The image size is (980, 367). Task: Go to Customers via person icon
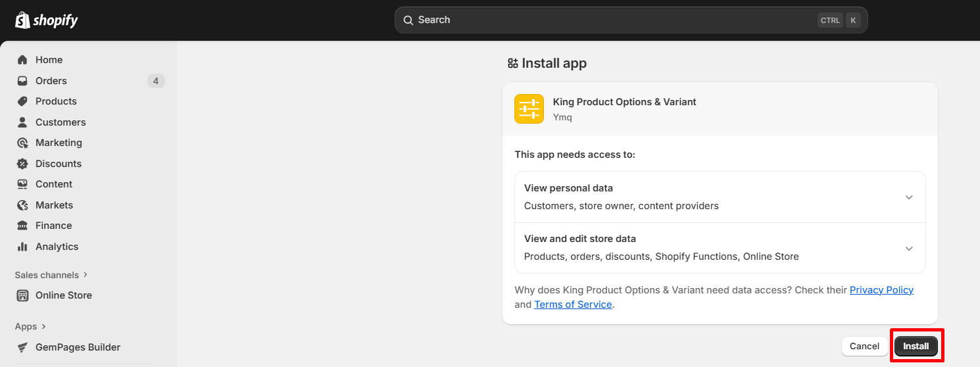click(22, 122)
